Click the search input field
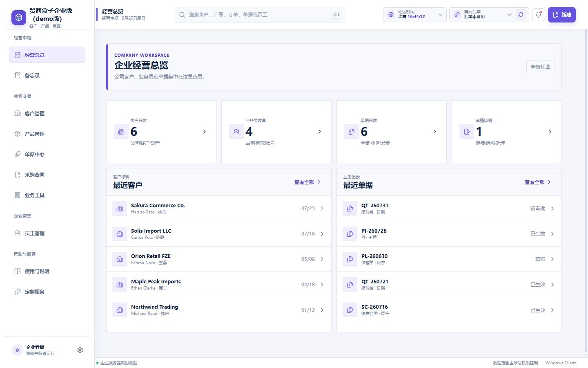588x368 pixels. (x=261, y=15)
